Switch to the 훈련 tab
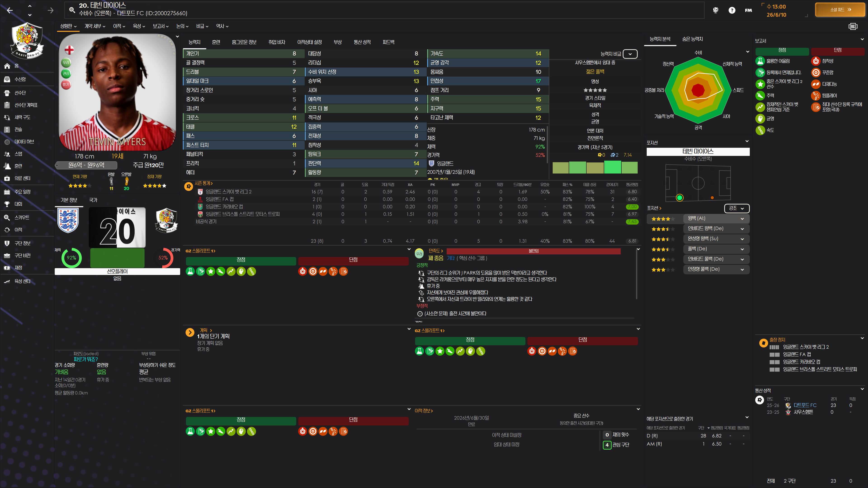 coord(216,42)
